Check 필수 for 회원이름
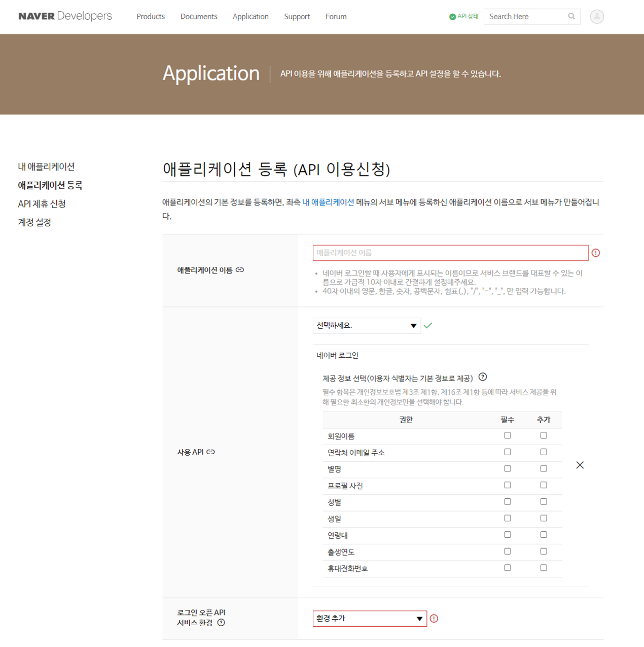The image size is (644, 647). tap(508, 435)
